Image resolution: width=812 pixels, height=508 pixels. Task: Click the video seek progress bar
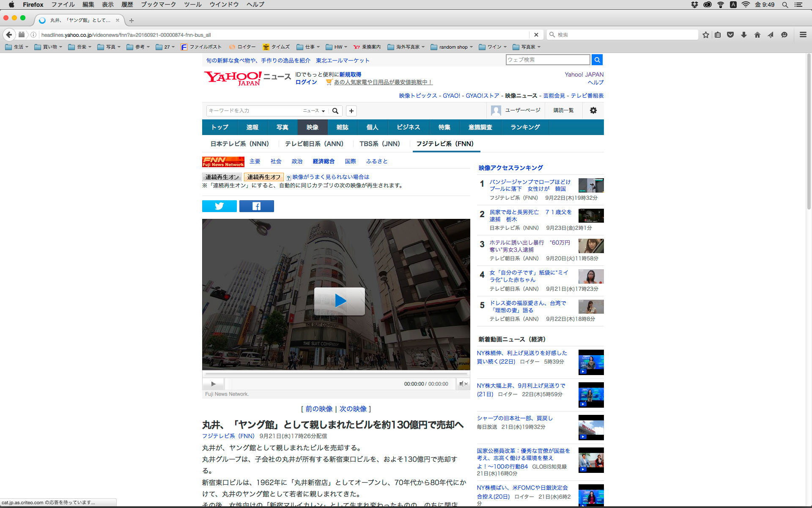pyautogui.click(x=336, y=374)
